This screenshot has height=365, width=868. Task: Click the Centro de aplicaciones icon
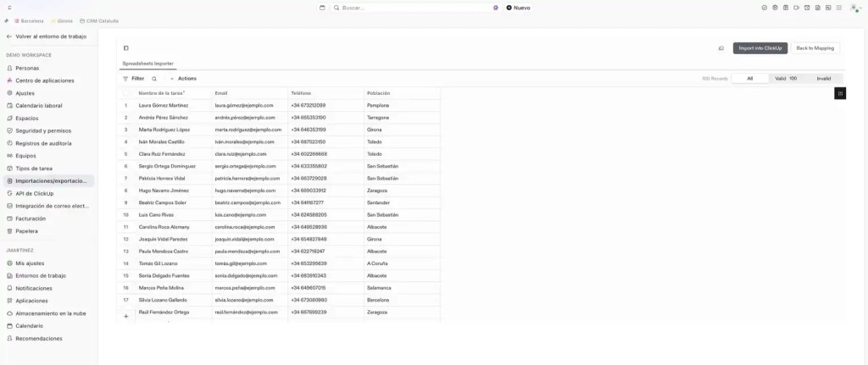tap(9, 80)
